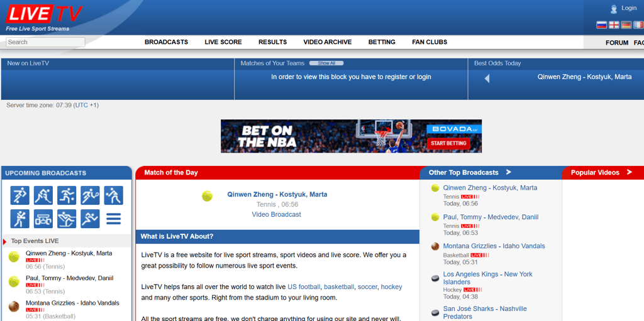
Task: Switch language with the English flag
Action: (614, 25)
